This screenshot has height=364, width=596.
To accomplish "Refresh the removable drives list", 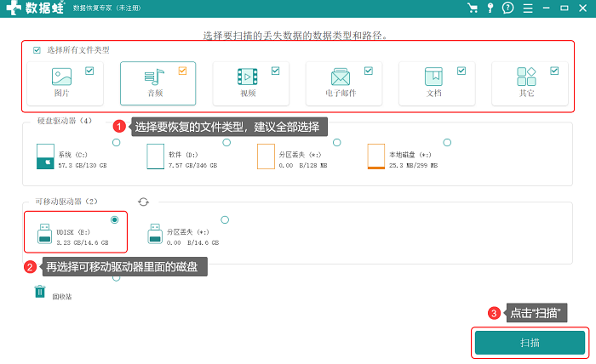I will pos(143,202).
